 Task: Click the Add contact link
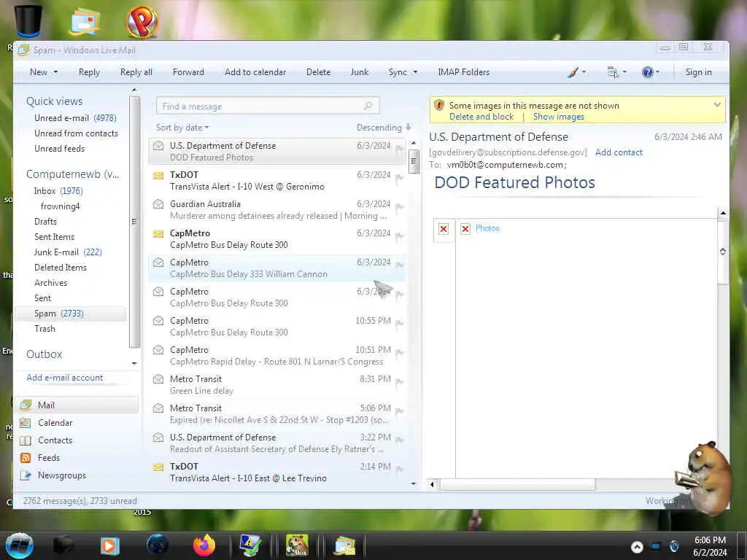[619, 152]
